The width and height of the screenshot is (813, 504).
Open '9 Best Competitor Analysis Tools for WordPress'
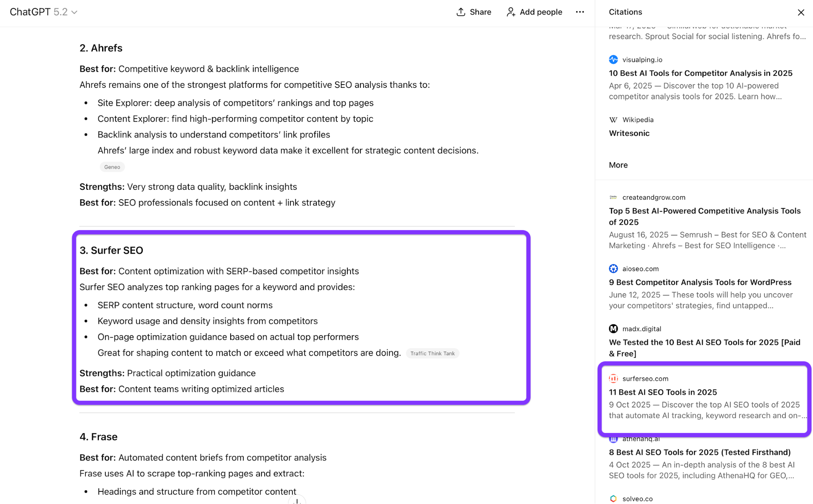[700, 282]
